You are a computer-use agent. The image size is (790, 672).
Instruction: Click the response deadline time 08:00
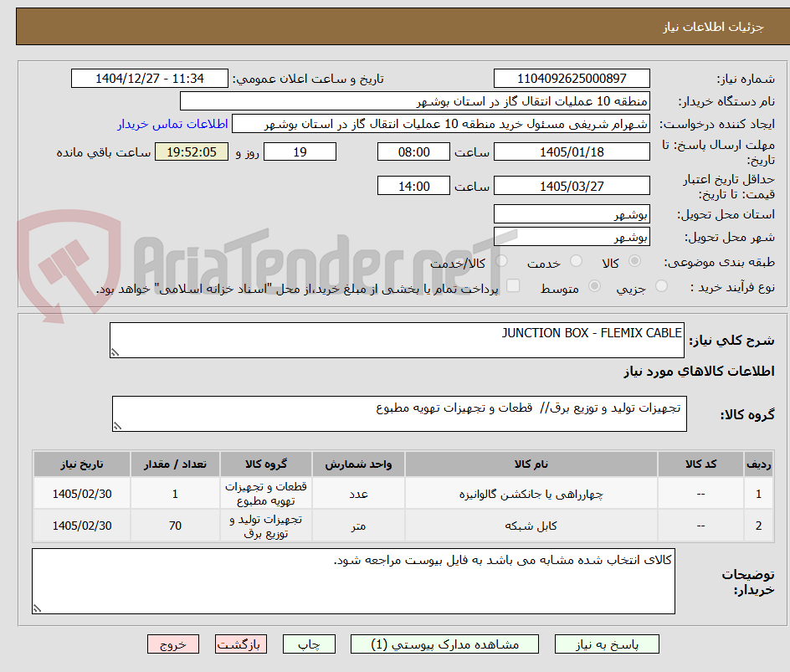(413, 151)
